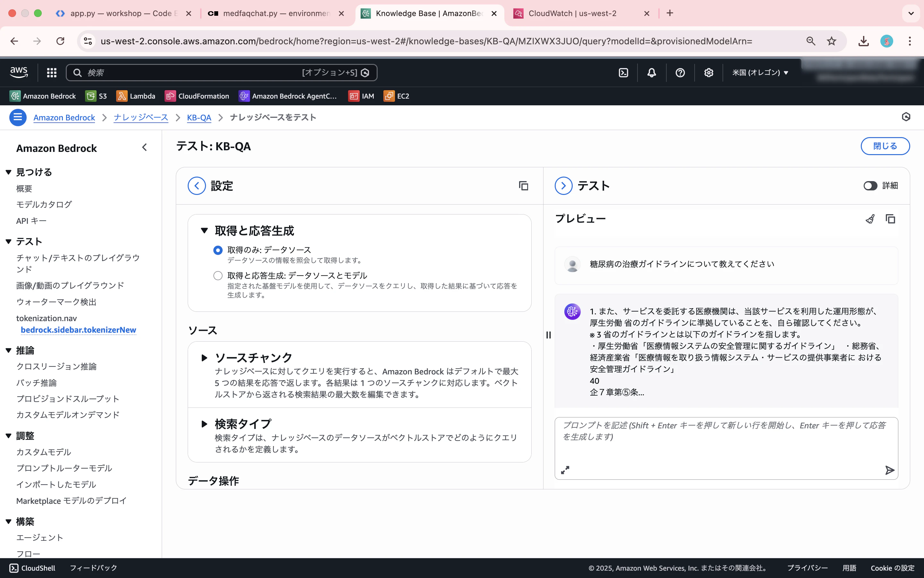Expand the ソースチャンク section
The image size is (924, 578).
[204, 358]
